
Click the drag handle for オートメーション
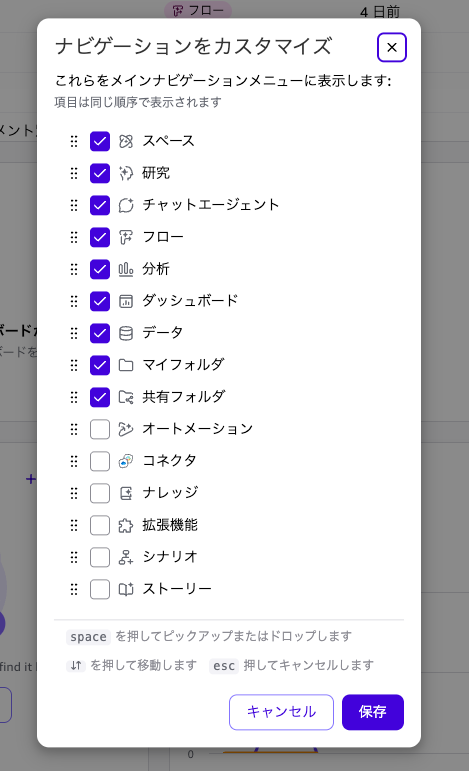[74, 429]
